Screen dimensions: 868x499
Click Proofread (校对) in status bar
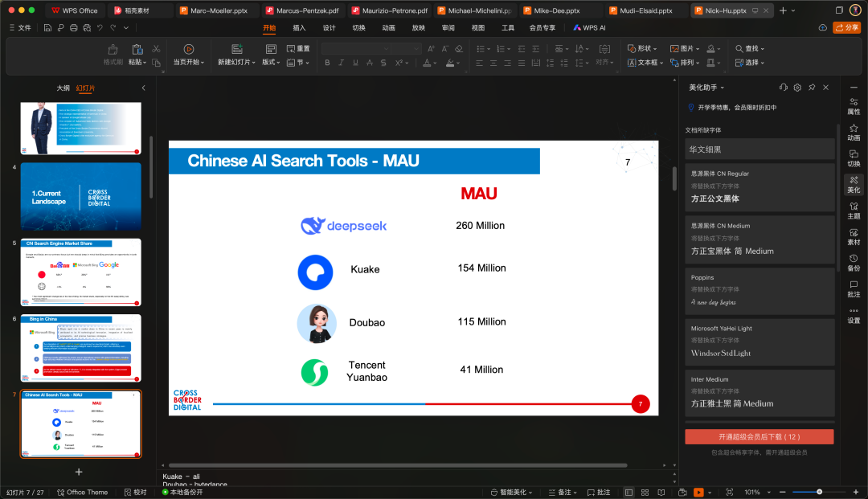136,493
